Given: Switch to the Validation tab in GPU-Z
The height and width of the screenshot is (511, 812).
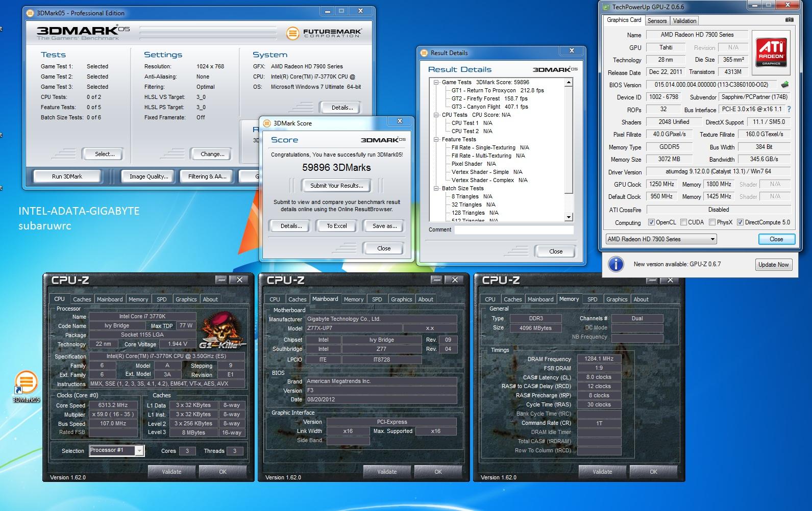Looking at the screenshot, I should point(684,21).
